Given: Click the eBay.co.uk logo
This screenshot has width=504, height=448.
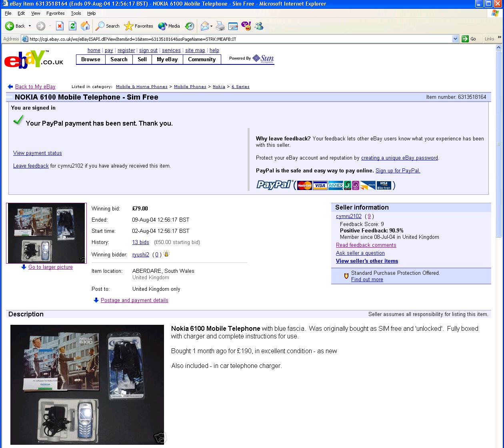Looking at the screenshot, I should click(x=34, y=59).
